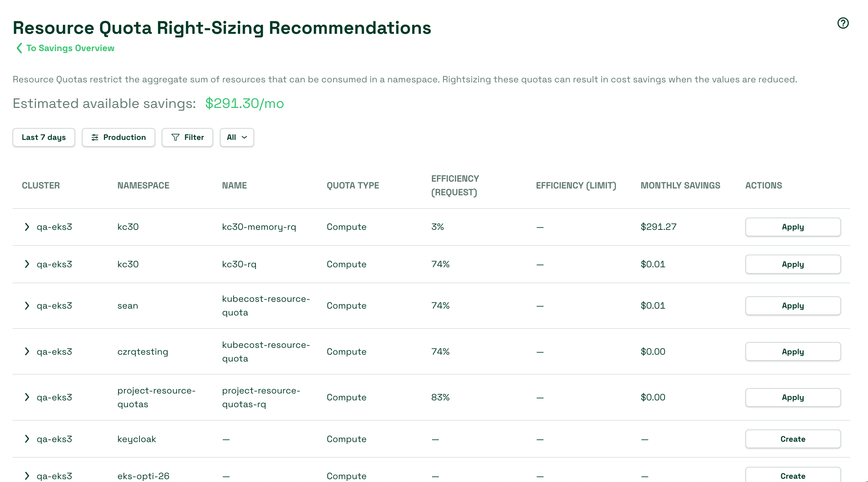868x482 pixels.
Task: Expand the sean namespace row
Action: 27,306
